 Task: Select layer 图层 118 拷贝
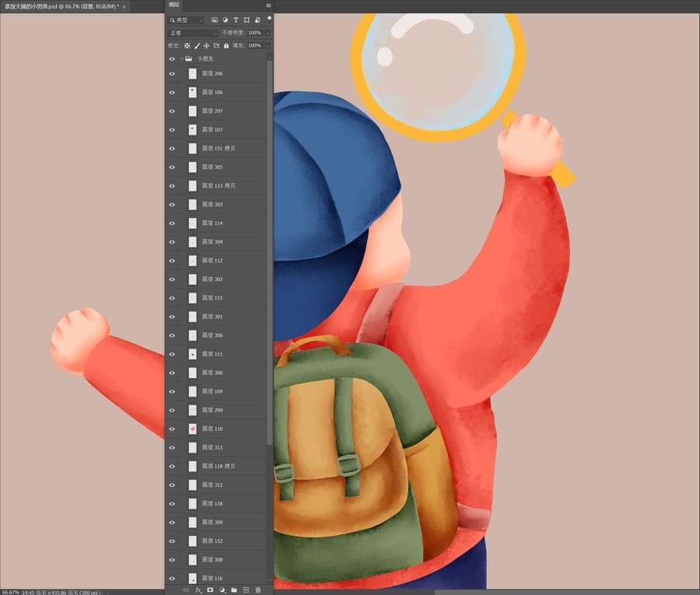click(216, 466)
